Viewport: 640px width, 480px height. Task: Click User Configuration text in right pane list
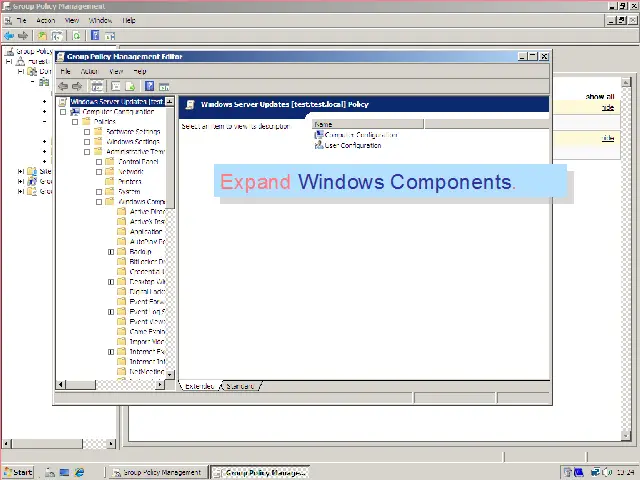[x=353, y=145]
